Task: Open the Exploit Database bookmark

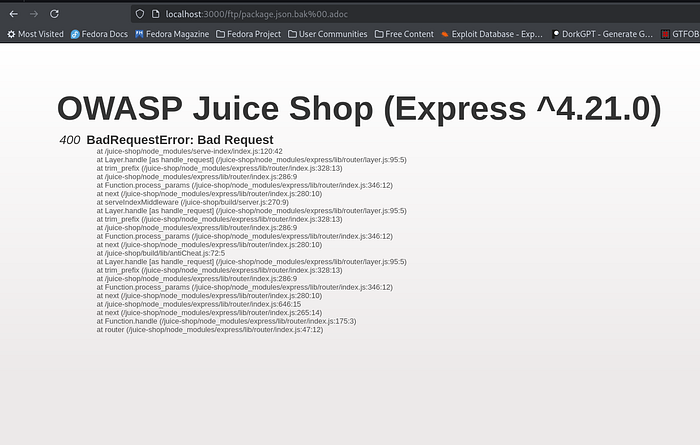Action: click(x=492, y=34)
